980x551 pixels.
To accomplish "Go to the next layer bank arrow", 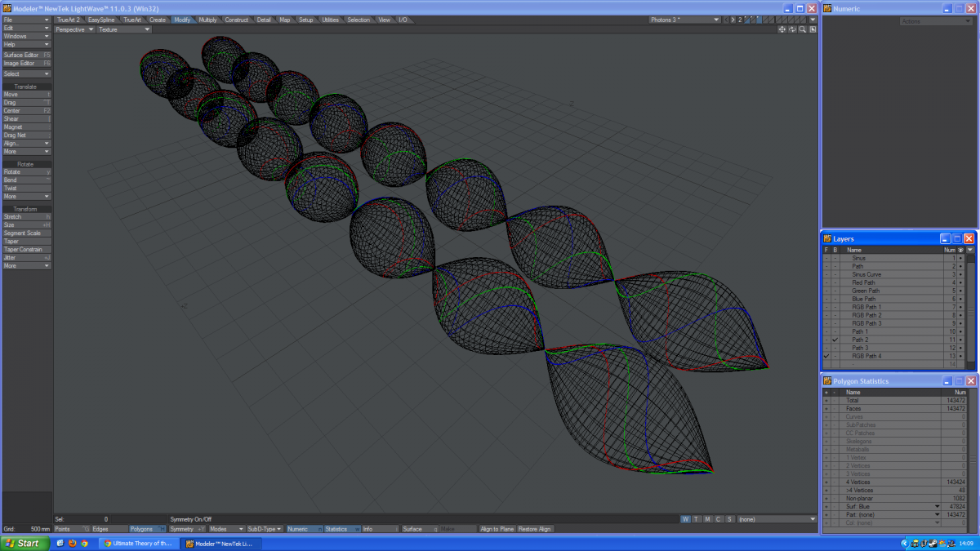I will (733, 20).
